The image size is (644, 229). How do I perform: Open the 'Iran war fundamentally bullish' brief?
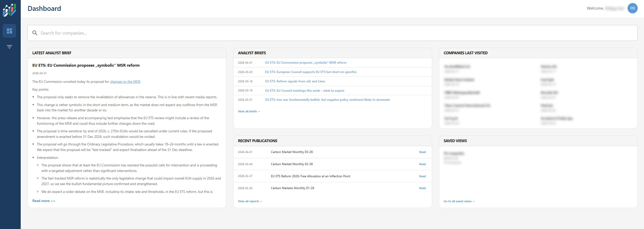tap(327, 100)
